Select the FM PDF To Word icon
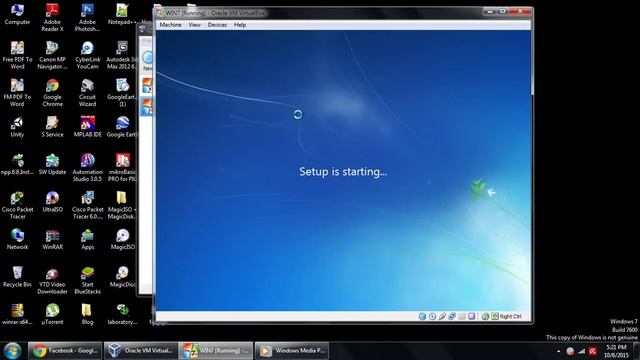The image size is (640, 360). point(17,93)
